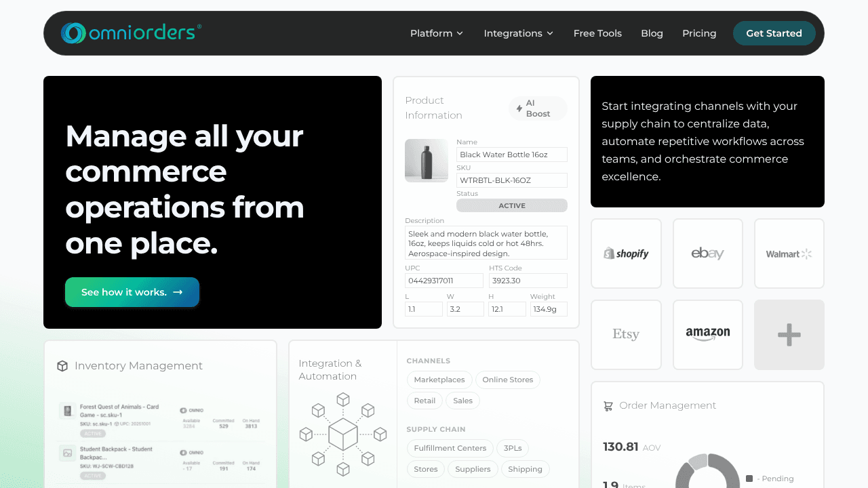Click the Student Backpack product title

coord(116,453)
